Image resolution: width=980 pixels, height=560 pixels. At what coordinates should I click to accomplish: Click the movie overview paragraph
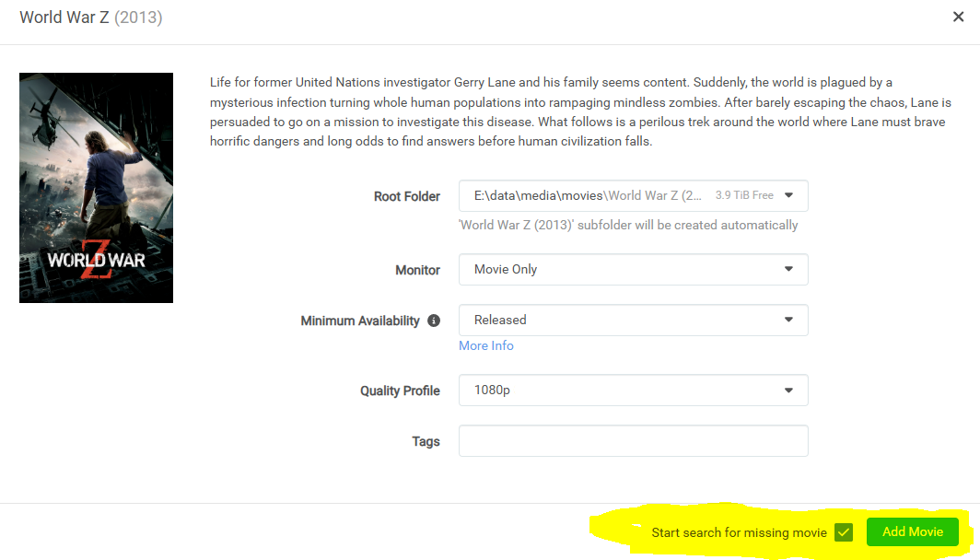580,111
